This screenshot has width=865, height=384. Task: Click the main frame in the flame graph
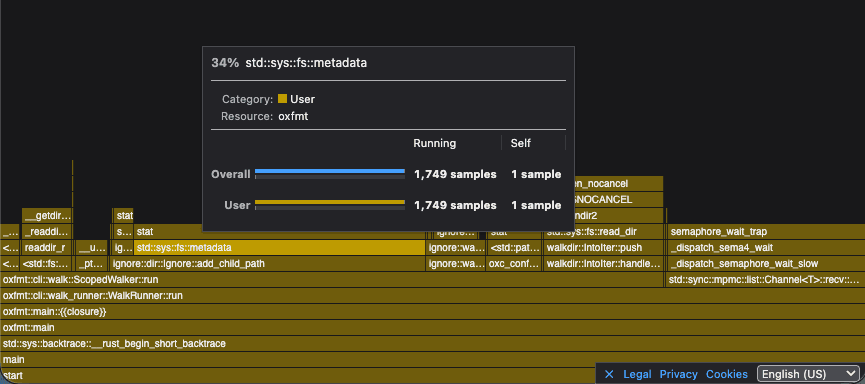[x=432, y=360]
